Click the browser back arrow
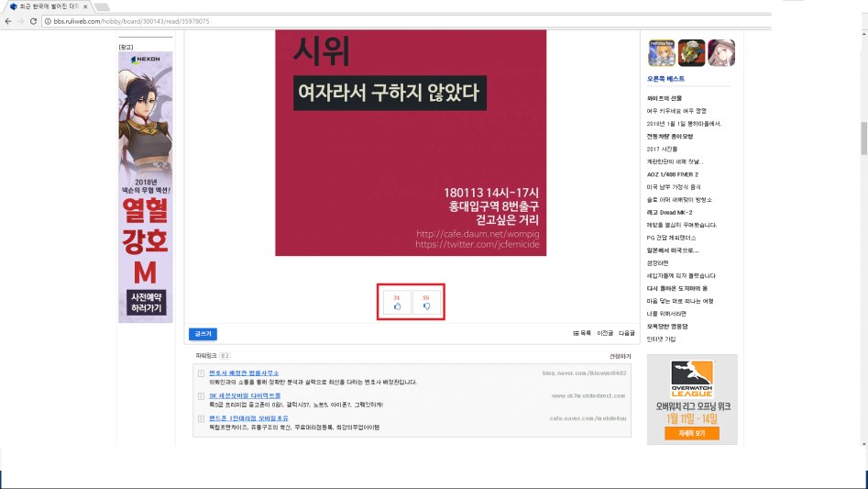The width and height of the screenshot is (868, 489). tap(7, 21)
